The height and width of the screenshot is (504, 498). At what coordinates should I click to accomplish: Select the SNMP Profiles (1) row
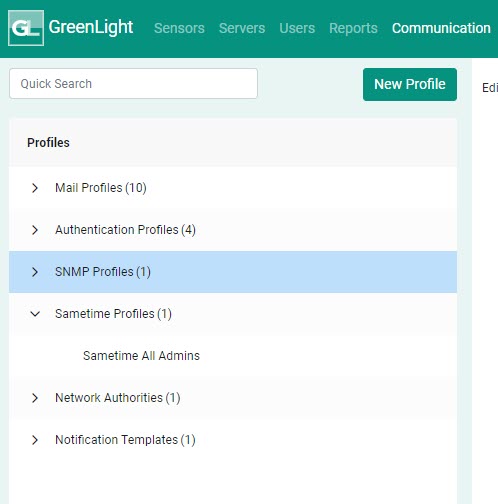pos(233,272)
